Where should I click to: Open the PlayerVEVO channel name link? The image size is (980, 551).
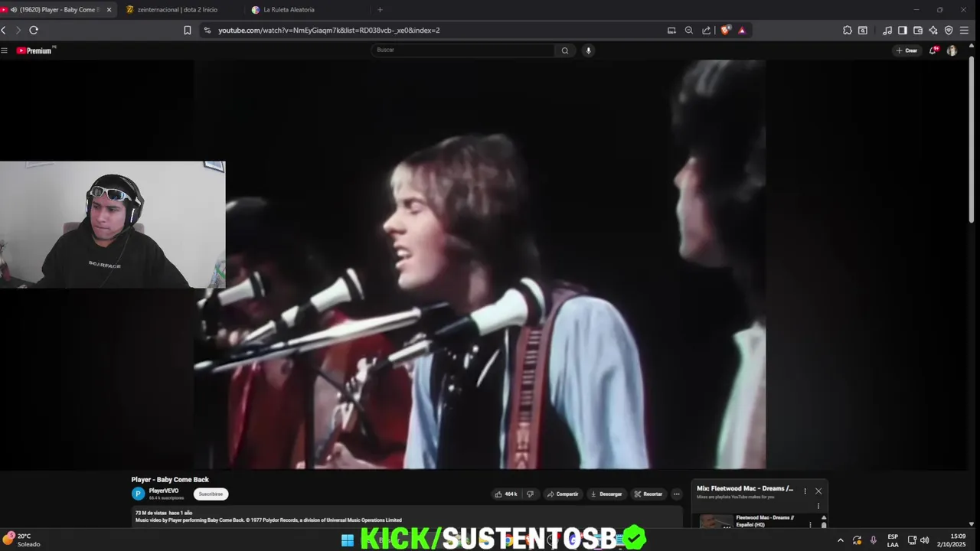[164, 491]
